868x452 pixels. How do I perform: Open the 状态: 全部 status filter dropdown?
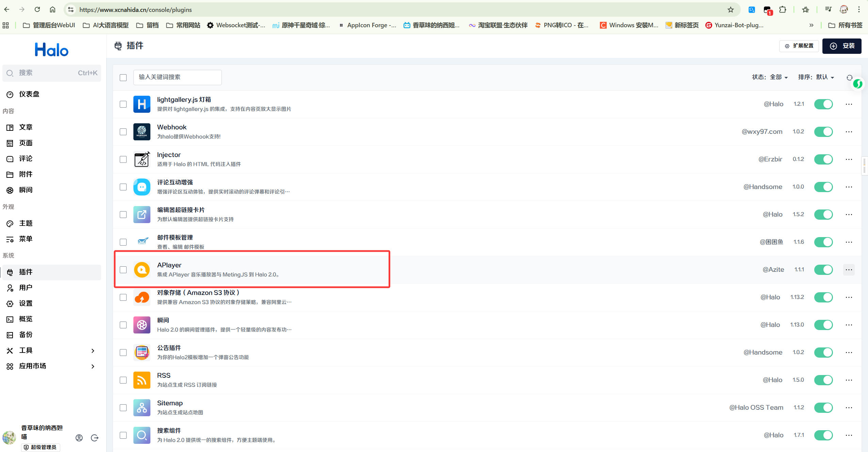tap(770, 77)
